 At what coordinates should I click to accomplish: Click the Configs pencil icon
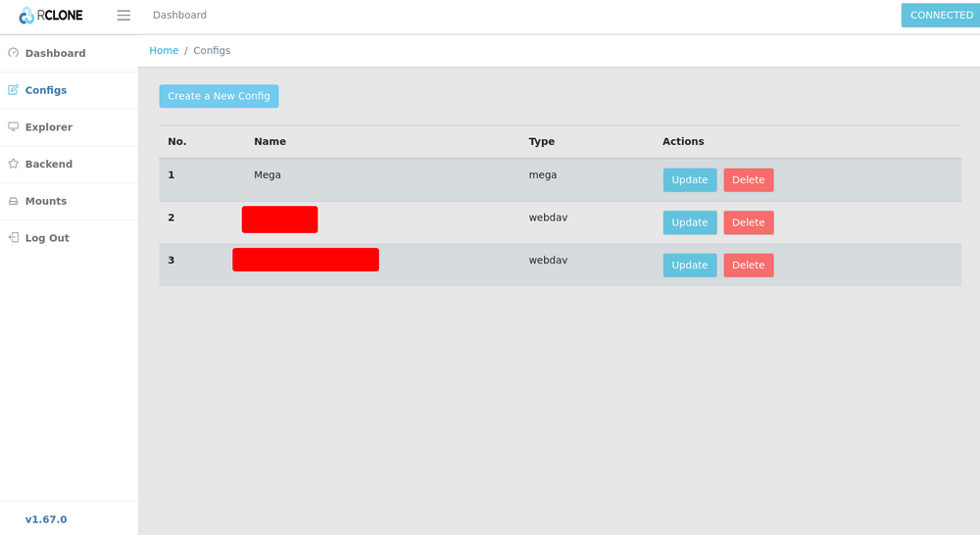[x=13, y=90]
